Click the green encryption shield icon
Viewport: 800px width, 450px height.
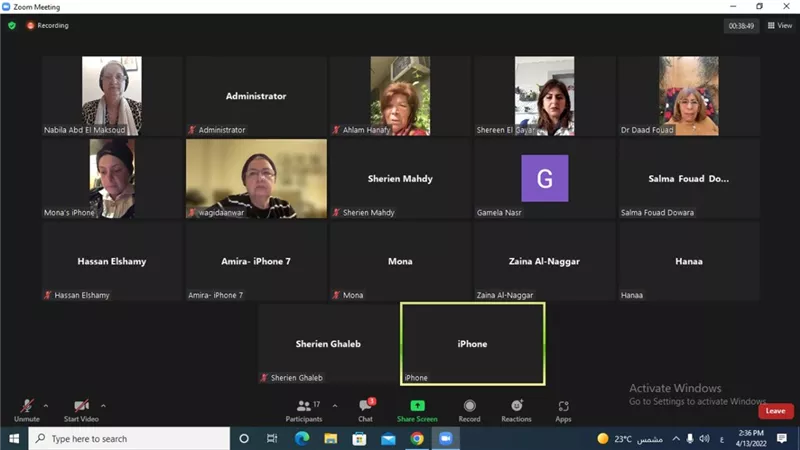pos(12,26)
